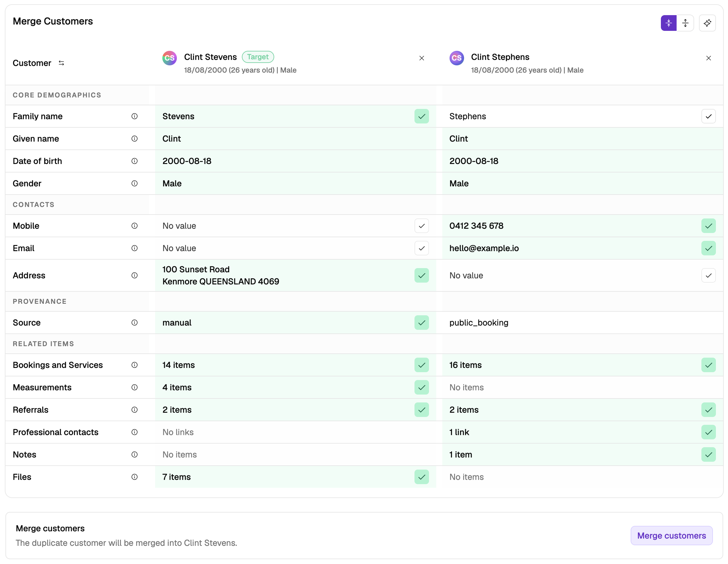Open info icon for Family name
The image size is (728, 564).
click(134, 116)
